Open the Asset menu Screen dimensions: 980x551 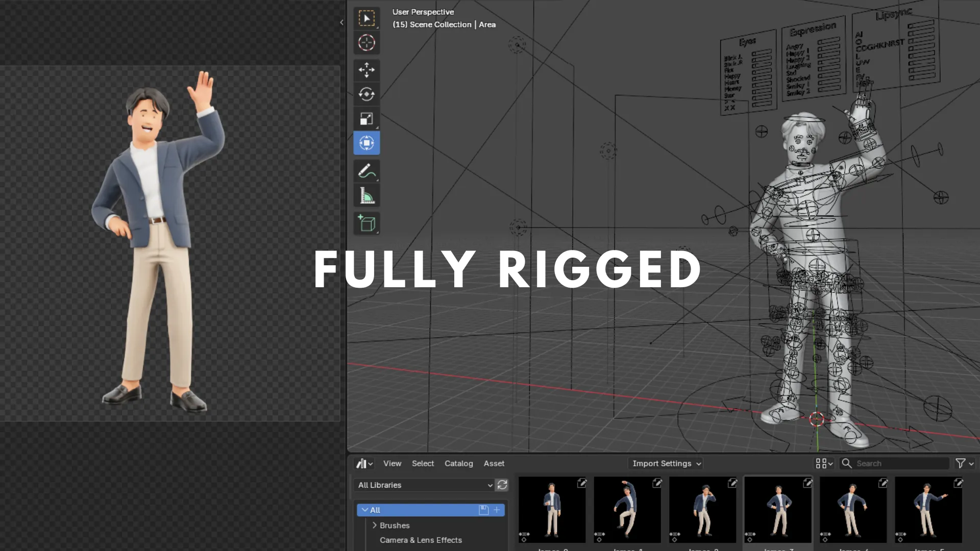tap(494, 463)
